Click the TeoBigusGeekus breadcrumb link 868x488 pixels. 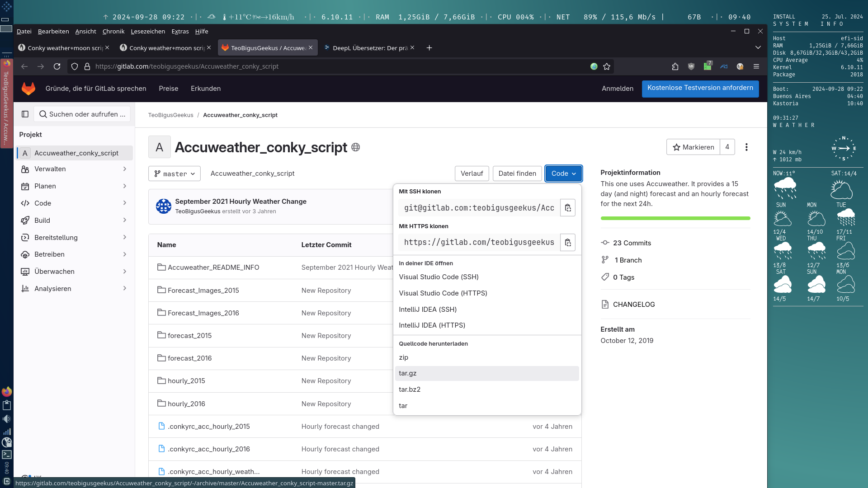tap(170, 115)
